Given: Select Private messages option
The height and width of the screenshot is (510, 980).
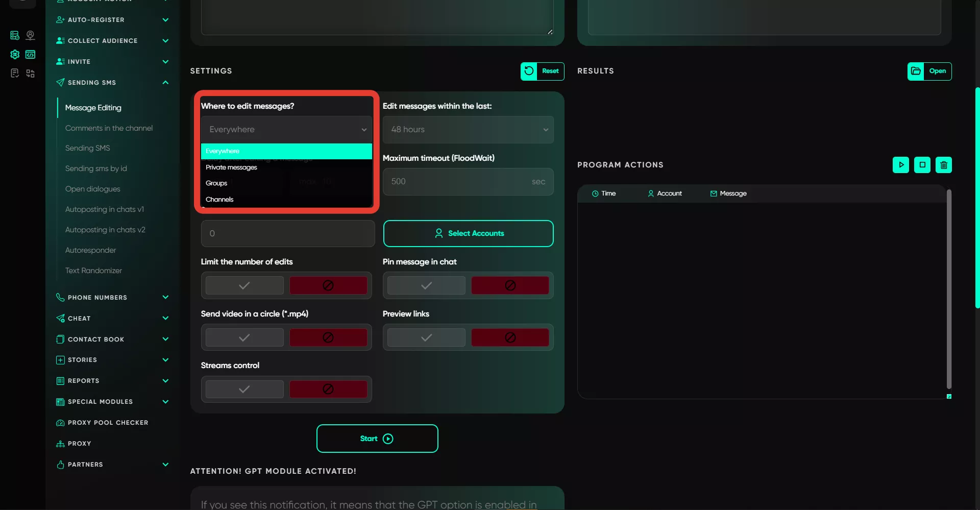Looking at the screenshot, I should (286, 167).
